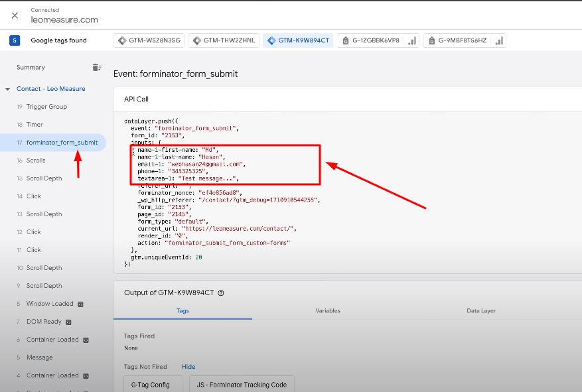Open analytics bars icon beside G-1ZGBBK6VP8

click(x=412, y=40)
